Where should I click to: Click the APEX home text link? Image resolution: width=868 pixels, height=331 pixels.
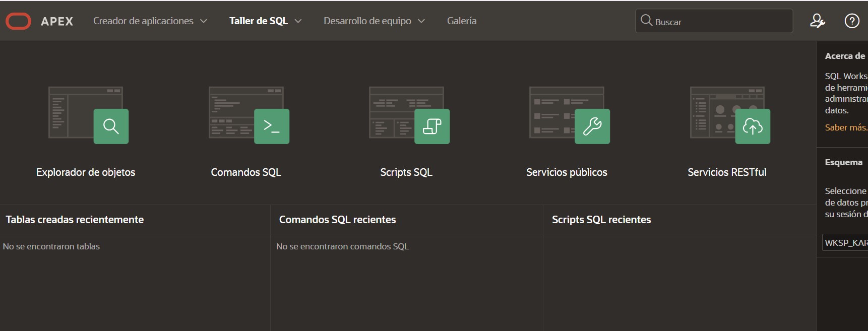click(x=57, y=21)
